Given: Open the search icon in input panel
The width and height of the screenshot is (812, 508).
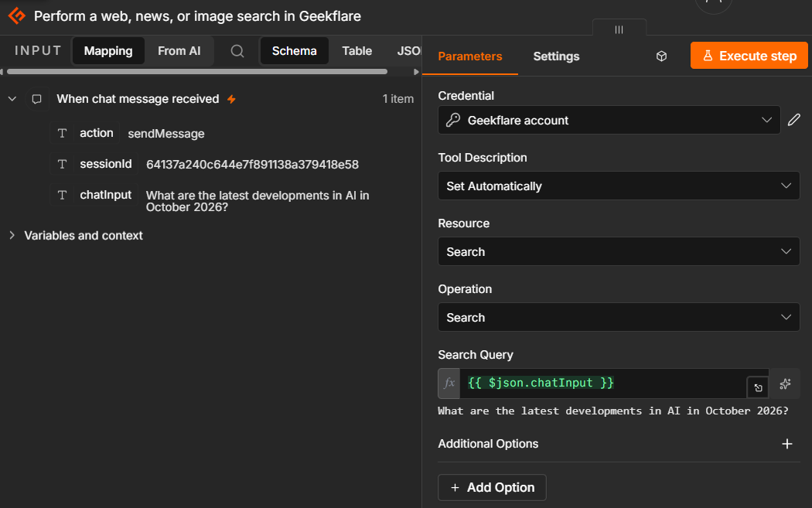Looking at the screenshot, I should click(x=237, y=51).
